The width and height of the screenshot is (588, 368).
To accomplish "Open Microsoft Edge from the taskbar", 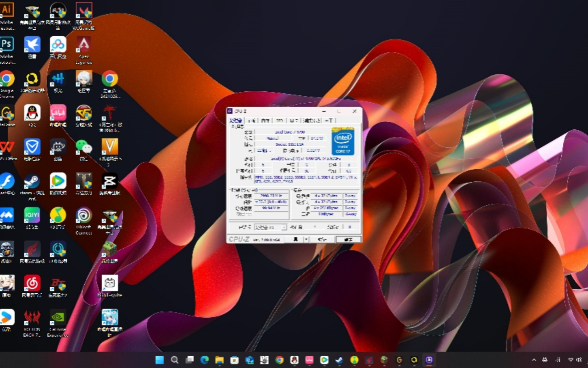I will [x=205, y=360].
